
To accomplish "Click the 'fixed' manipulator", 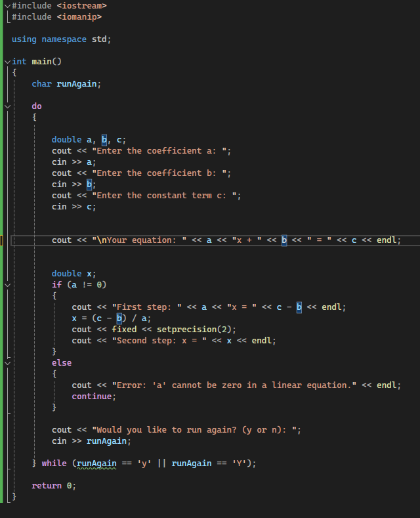I will [x=125, y=330].
